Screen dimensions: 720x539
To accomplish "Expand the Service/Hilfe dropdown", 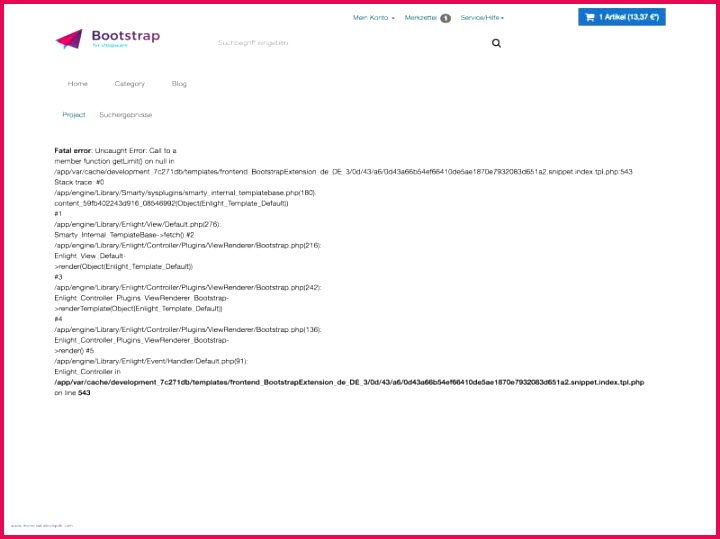I will (482, 18).
